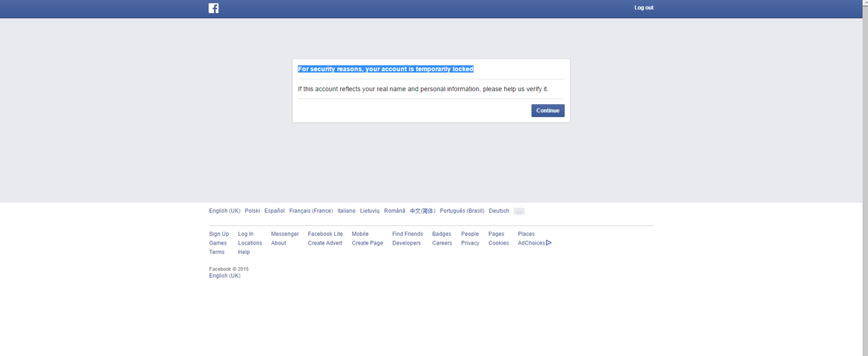Open the Find Friends link
This screenshot has height=356, width=868.
408,234
